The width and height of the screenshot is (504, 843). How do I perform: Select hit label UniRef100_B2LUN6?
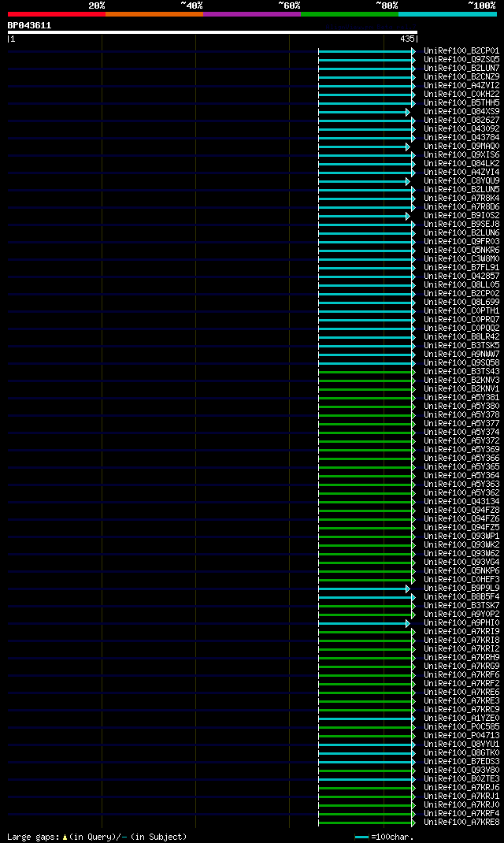pyautogui.click(x=461, y=232)
